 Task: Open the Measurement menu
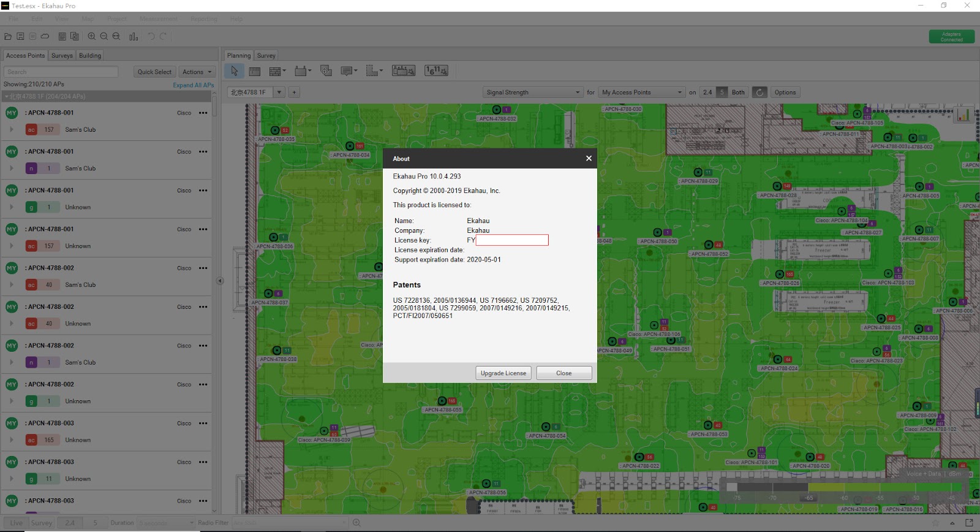point(158,19)
